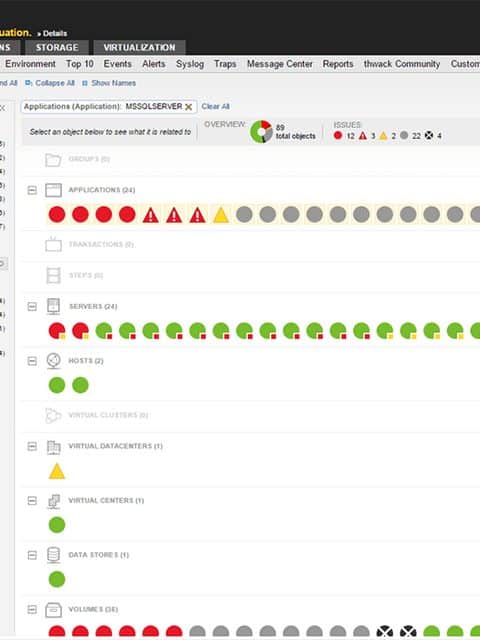Click the VOLUMES drive icon

coord(53,610)
